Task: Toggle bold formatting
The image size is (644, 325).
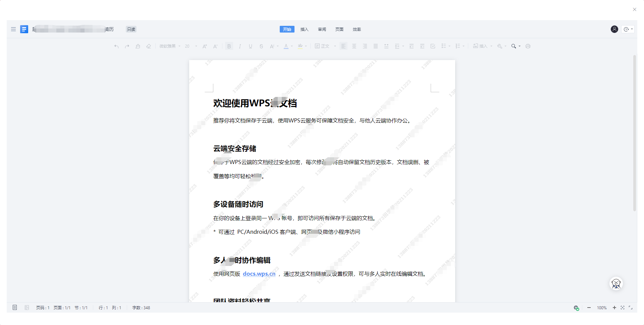Action: tap(229, 46)
